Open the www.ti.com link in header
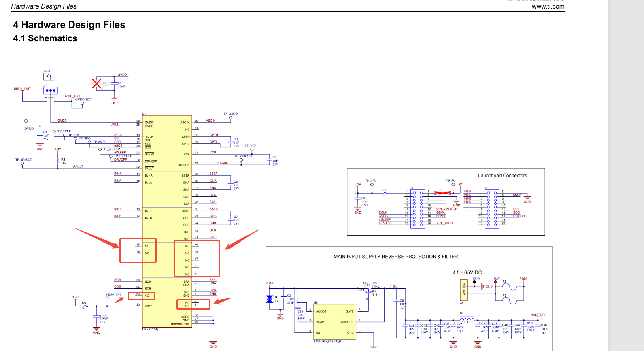The width and height of the screenshot is (644, 351). tap(548, 6)
